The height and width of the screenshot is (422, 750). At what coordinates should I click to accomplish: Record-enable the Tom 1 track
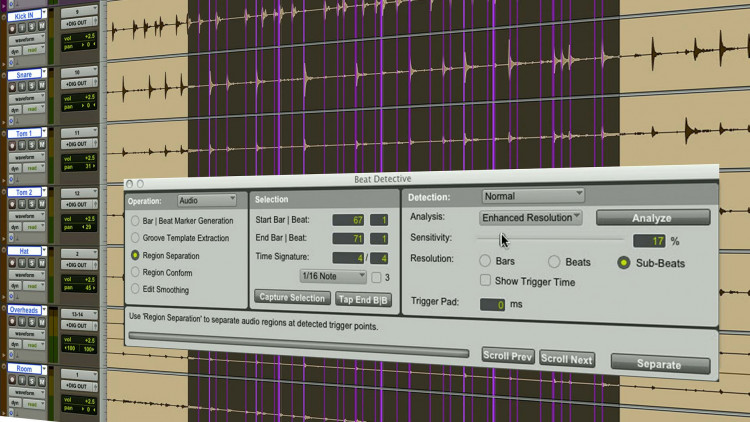(x=13, y=145)
